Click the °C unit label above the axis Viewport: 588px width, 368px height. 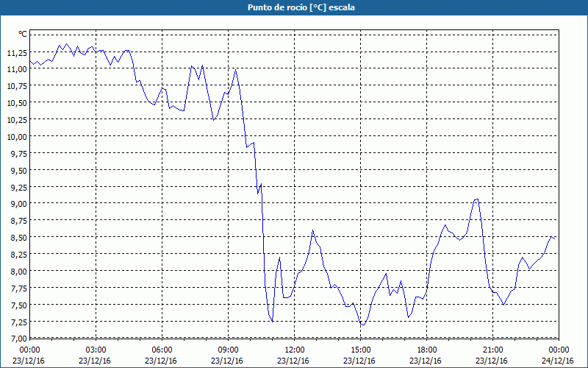tap(23, 34)
